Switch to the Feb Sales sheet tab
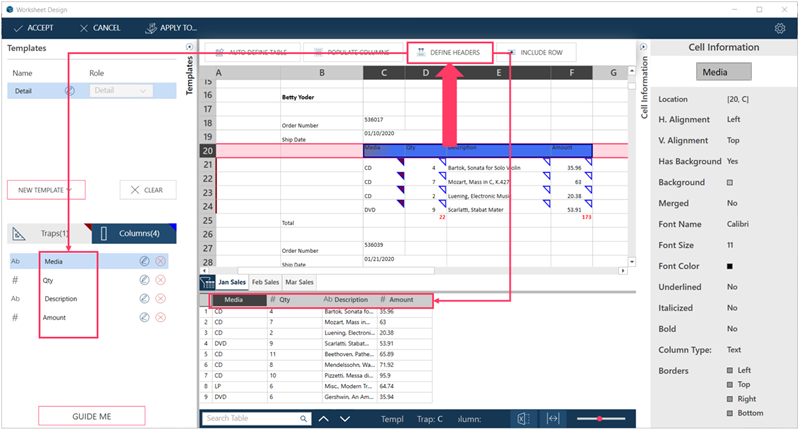Image resolution: width=800 pixels, height=430 pixels. [x=265, y=283]
